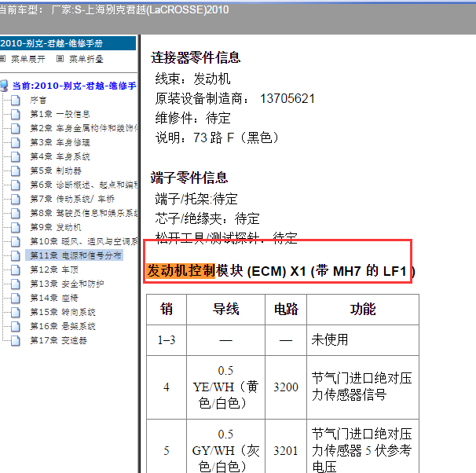Click the computer icon at tree root

4,86
